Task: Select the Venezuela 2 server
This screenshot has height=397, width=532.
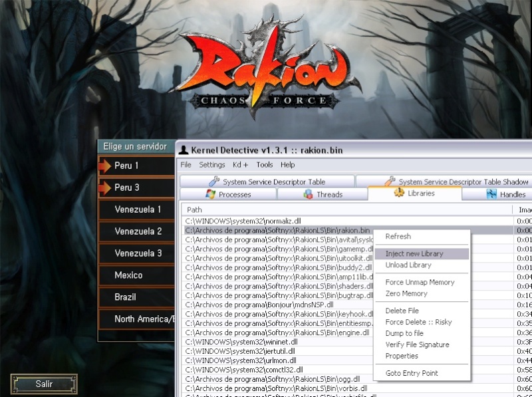Action: click(136, 231)
